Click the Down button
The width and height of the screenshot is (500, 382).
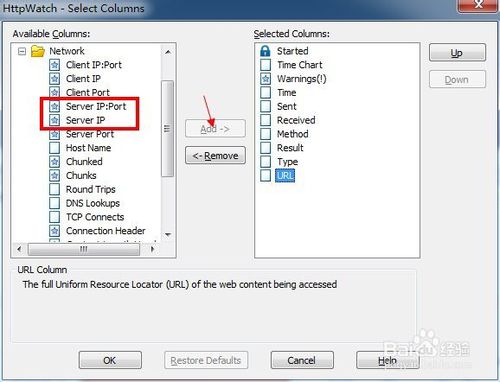(x=457, y=79)
